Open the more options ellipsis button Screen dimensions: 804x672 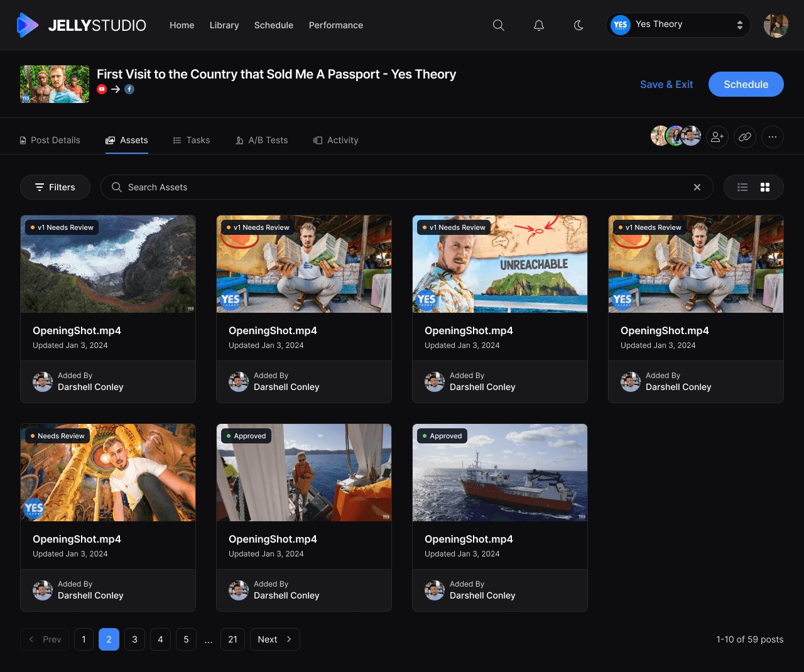[x=773, y=137]
